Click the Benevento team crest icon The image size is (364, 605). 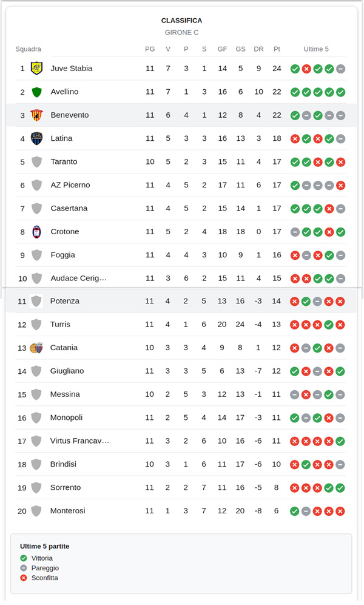[36, 115]
